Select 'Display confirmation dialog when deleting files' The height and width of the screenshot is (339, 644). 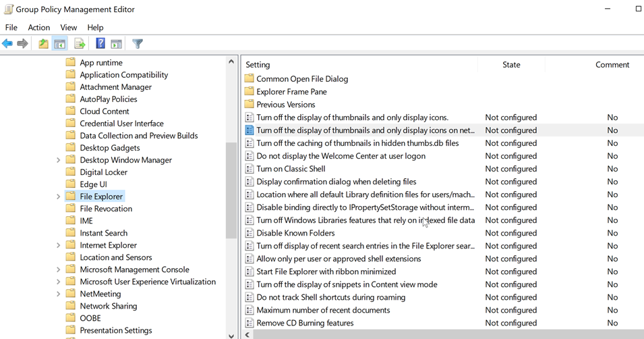[x=336, y=182]
